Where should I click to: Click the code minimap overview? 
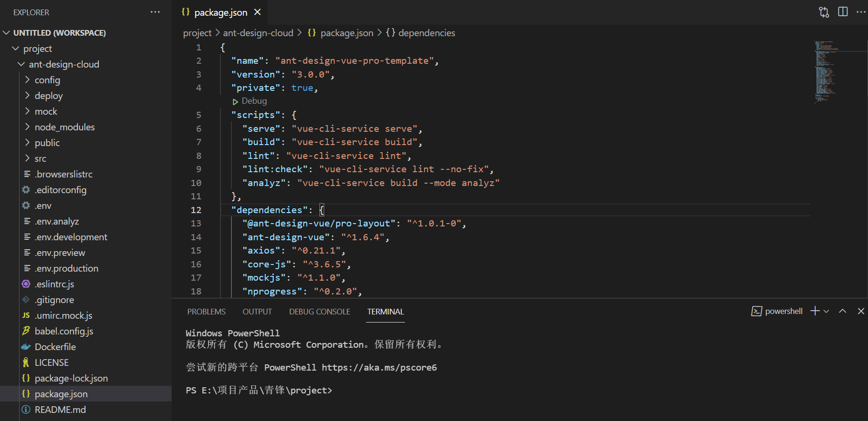[x=826, y=71]
